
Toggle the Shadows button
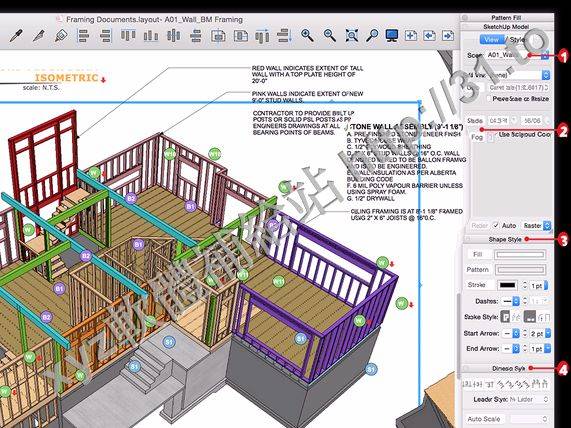[x=475, y=120]
